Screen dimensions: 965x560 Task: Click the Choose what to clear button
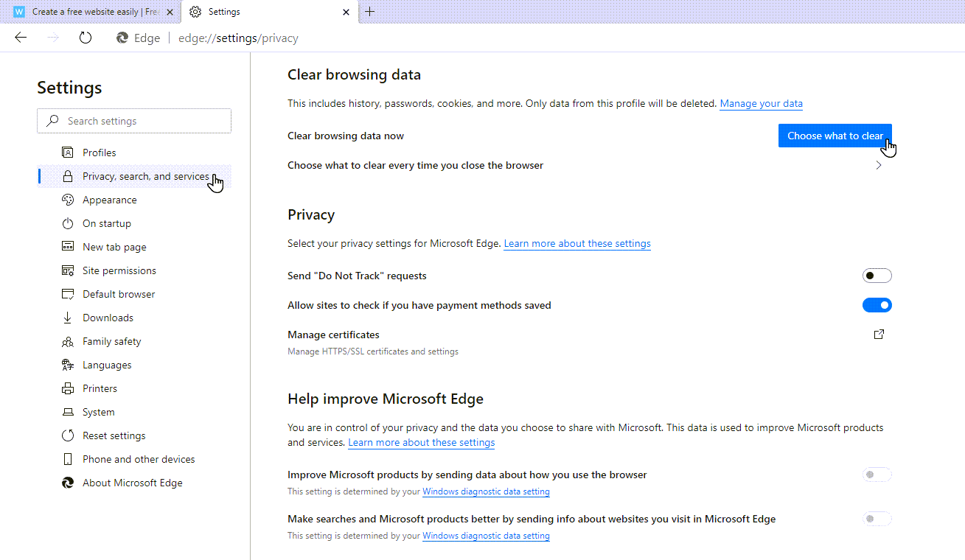[x=835, y=136]
